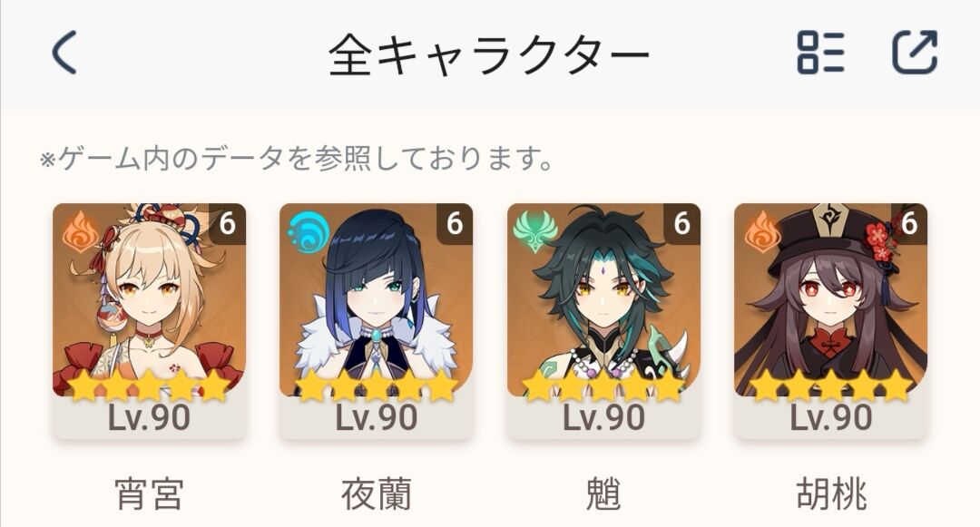Tap the share export icon

[x=915, y=53]
